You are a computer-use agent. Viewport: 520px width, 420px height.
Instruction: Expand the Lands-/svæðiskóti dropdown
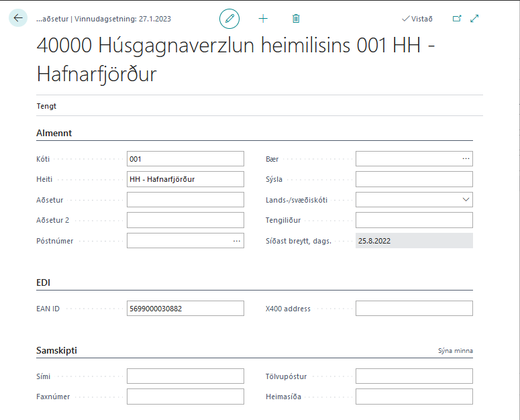pyautogui.click(x=466, y=200)
